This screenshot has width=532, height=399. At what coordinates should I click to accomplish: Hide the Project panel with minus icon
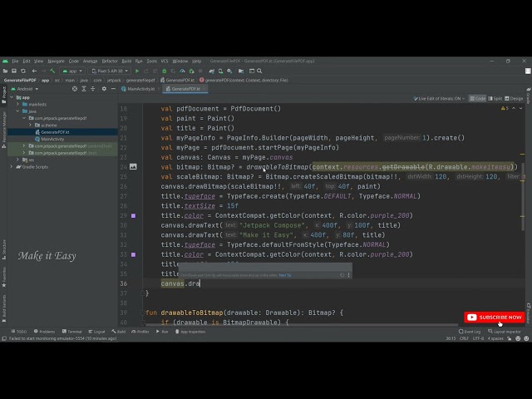tap(113, 89)
